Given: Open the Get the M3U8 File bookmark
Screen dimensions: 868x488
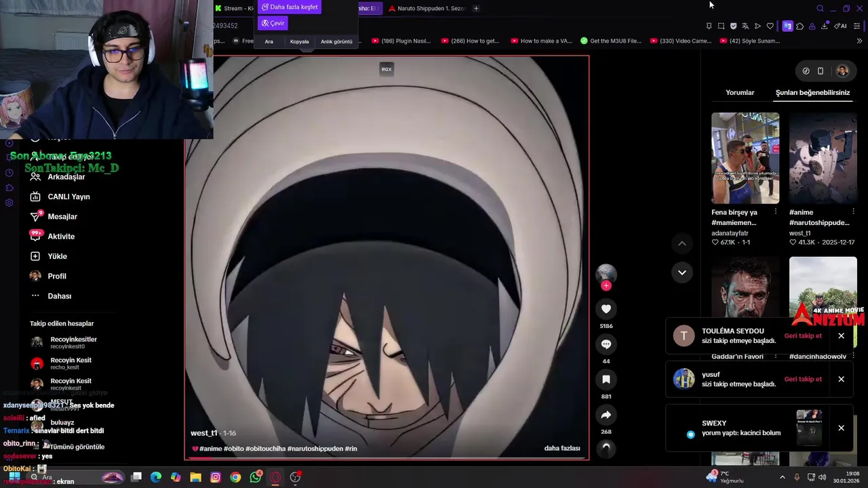Looking at the screenshot, I should pyautogui.click(x=611, y=41).
